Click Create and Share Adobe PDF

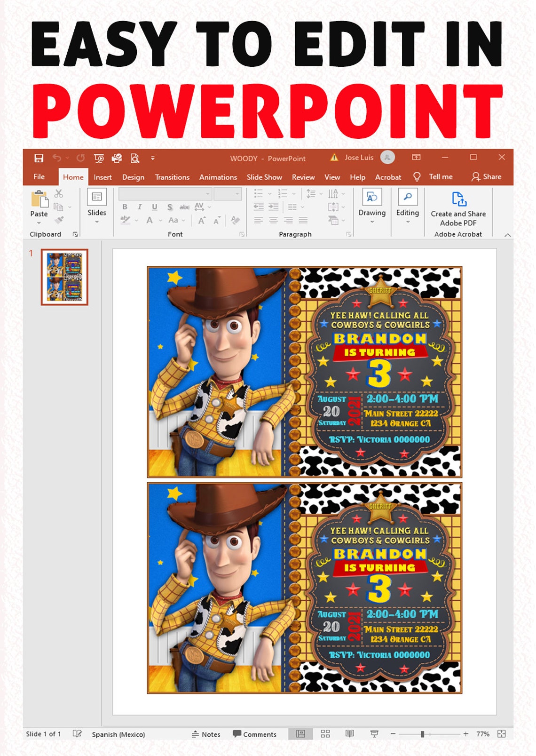click(458, 209)
